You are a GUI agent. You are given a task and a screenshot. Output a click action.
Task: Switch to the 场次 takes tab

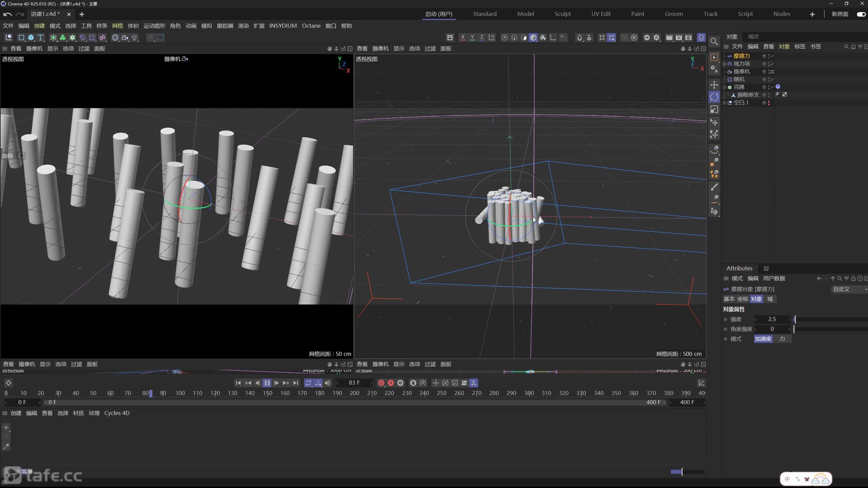(x=753, y=37)
